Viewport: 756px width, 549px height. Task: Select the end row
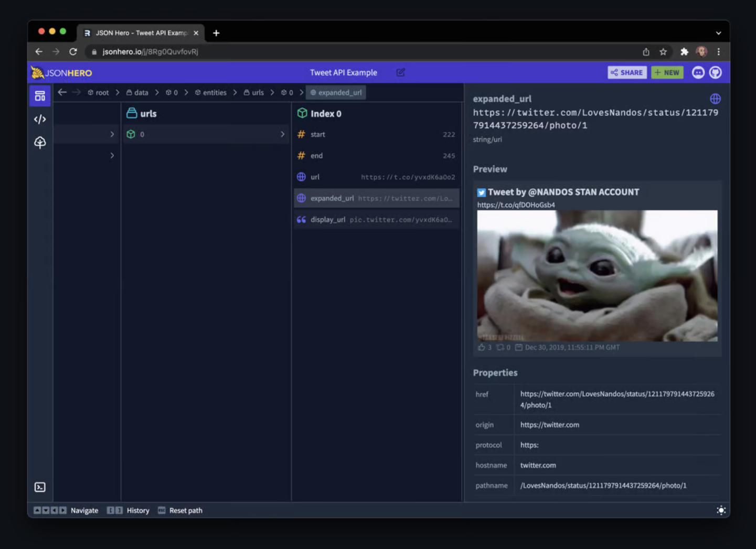376,156
